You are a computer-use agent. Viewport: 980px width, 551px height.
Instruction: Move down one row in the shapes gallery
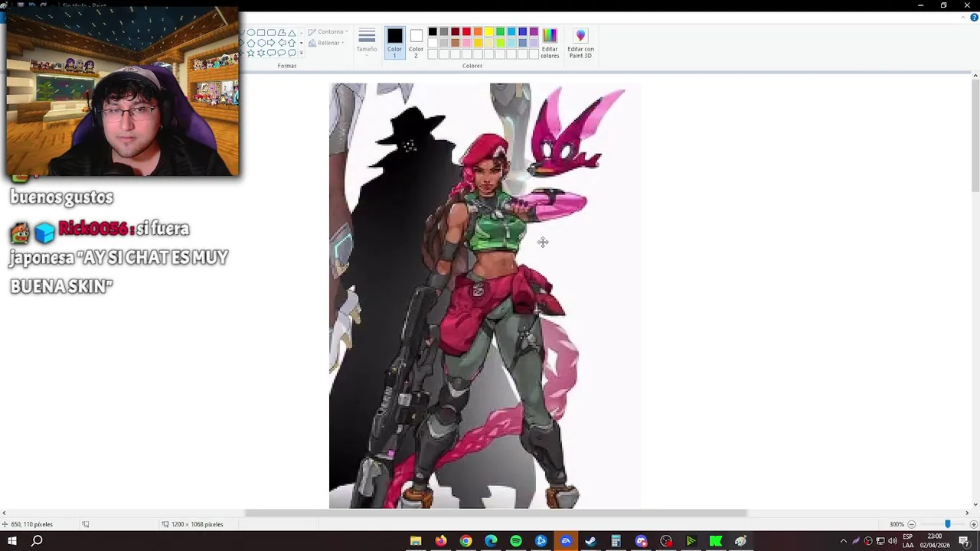coord(301,43)
